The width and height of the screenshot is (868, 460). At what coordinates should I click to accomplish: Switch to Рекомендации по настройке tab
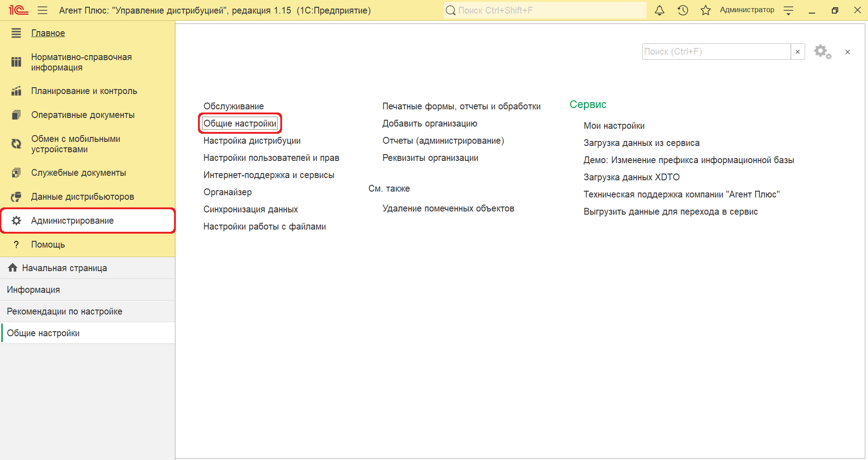[x=88, y=311]
